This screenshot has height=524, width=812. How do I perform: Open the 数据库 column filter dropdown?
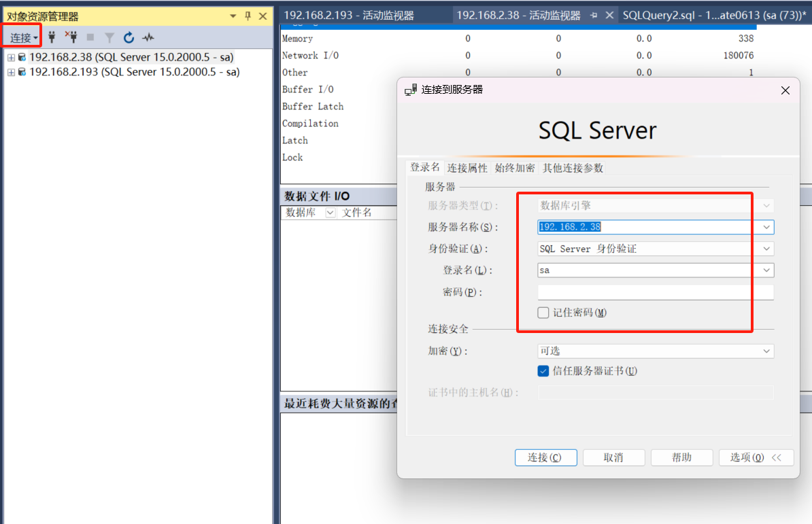(330, 213)
